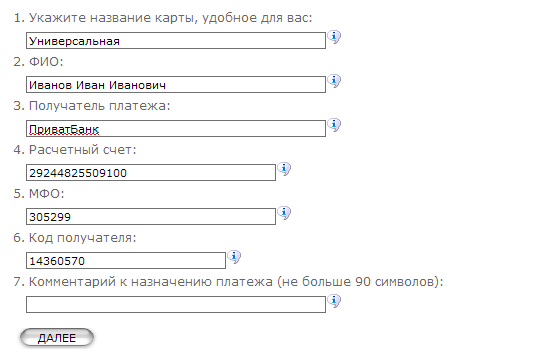The height and width of the screenshot is (361, 541).
Task: Click the account field with 29244825509100
Action: click(x=151, y=173)
